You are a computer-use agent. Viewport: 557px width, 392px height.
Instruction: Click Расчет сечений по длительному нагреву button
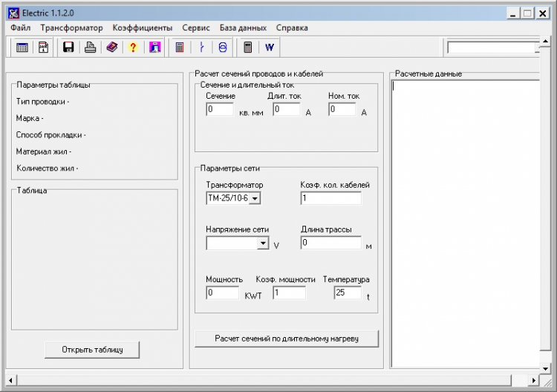point(287,339)
